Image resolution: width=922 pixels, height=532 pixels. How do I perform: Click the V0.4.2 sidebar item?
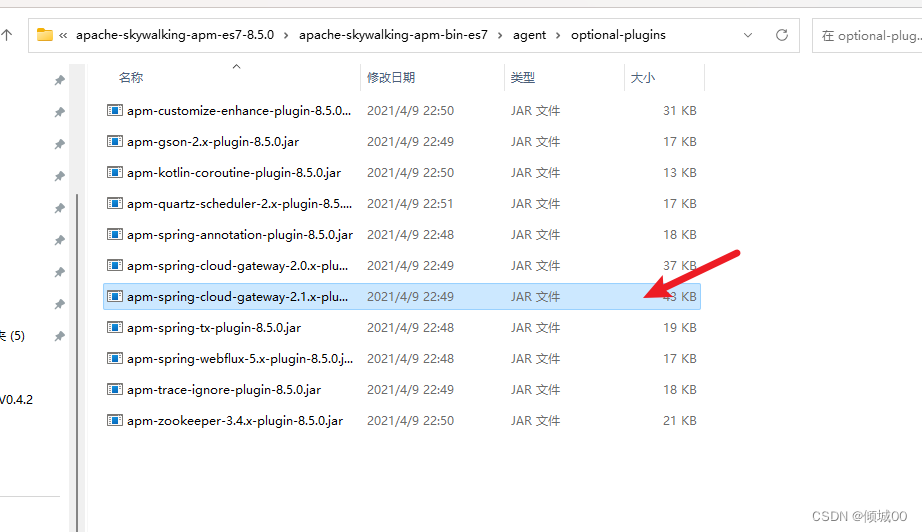[x=16, y=400]
